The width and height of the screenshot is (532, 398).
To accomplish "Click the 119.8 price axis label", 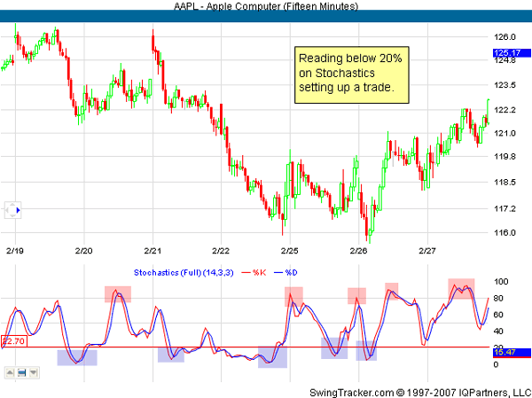I will click(505, 156).
